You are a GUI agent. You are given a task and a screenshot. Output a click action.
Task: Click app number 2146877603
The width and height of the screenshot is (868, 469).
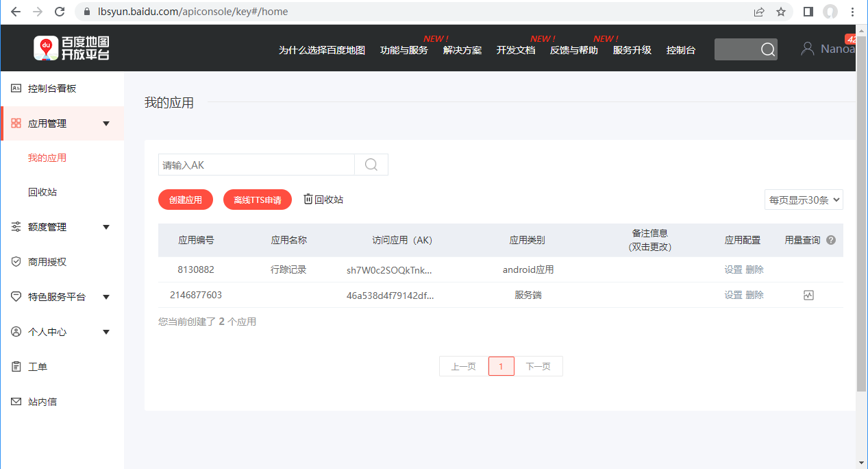(x=196, y=295)
